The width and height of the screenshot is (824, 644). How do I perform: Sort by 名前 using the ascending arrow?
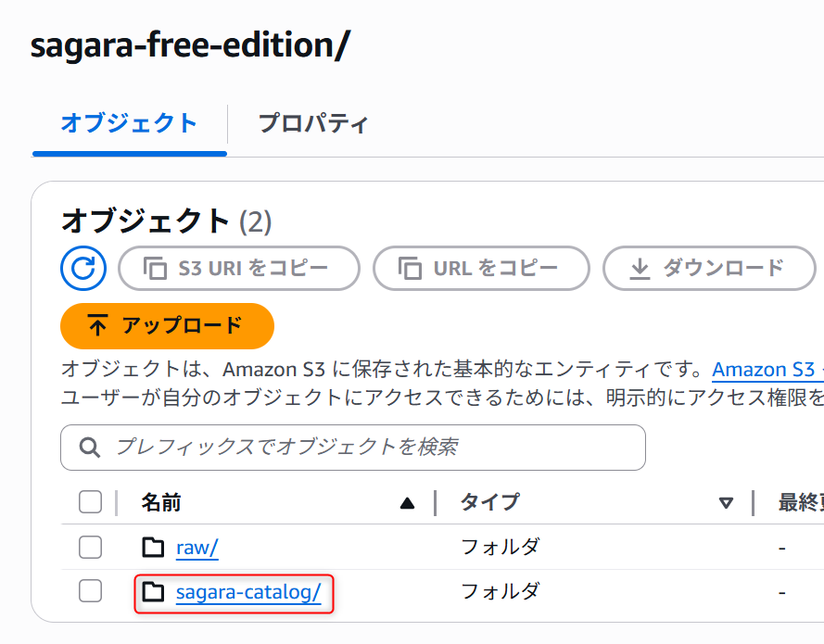point(407,504)
